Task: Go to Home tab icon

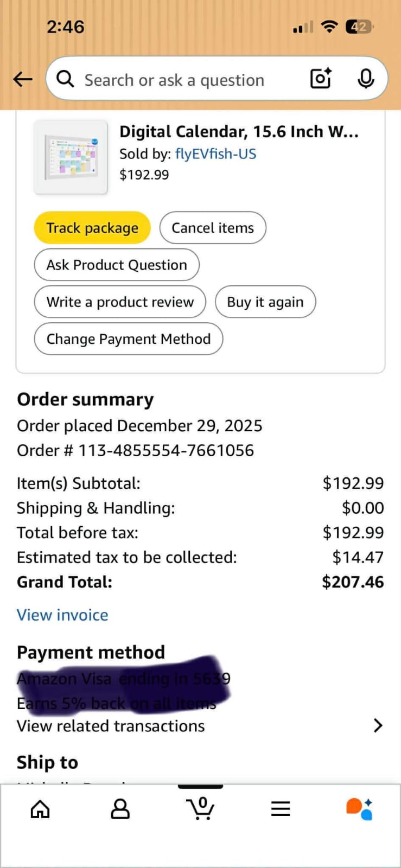Action: click(40, 809)
